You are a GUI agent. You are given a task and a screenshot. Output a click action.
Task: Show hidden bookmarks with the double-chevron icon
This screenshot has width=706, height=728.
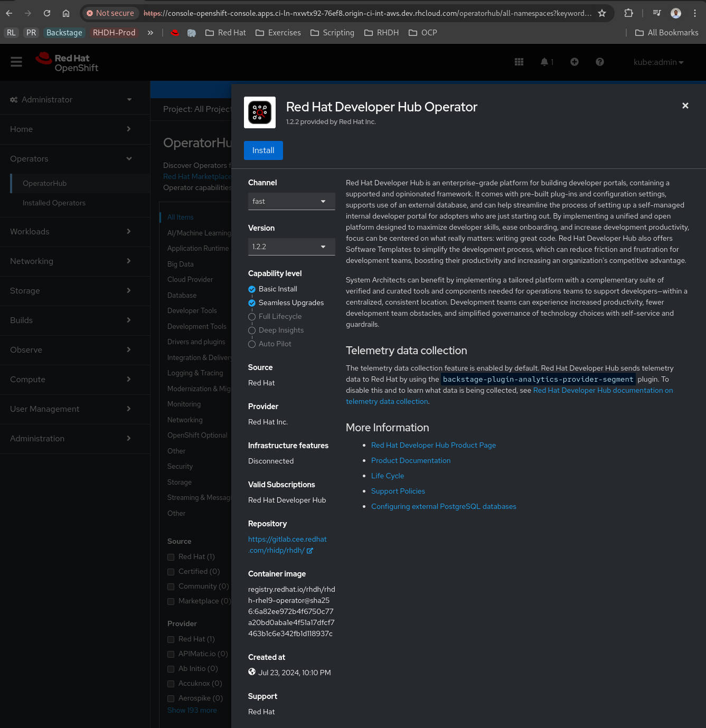(150, 33)
